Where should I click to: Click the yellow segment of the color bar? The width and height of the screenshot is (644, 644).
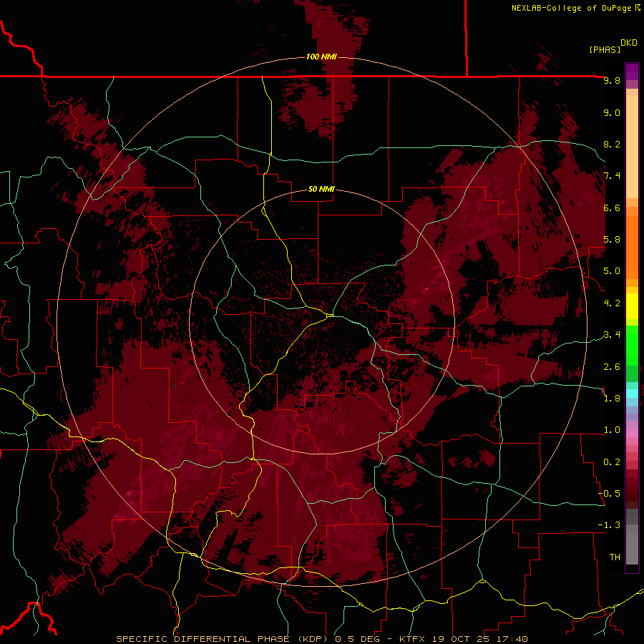pyautogui.click(x=632, y=306)
